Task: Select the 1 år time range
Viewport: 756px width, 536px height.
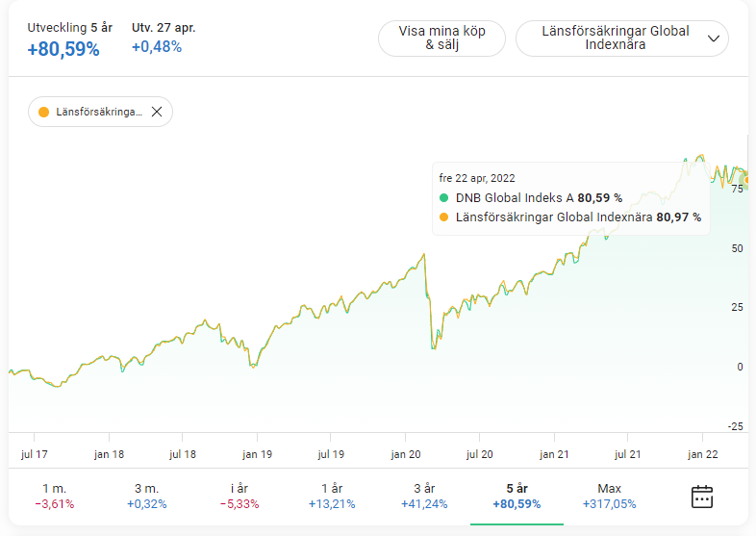Action: 332,496
